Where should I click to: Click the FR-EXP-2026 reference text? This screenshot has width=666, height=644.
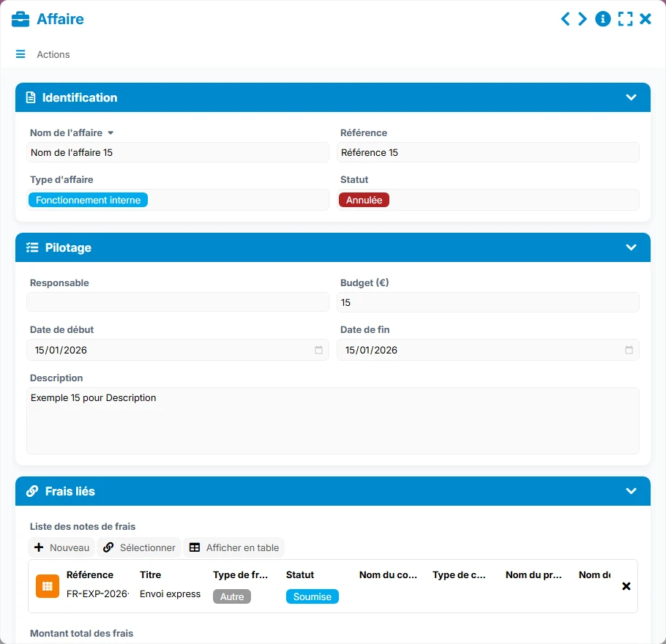click(97, 594)
